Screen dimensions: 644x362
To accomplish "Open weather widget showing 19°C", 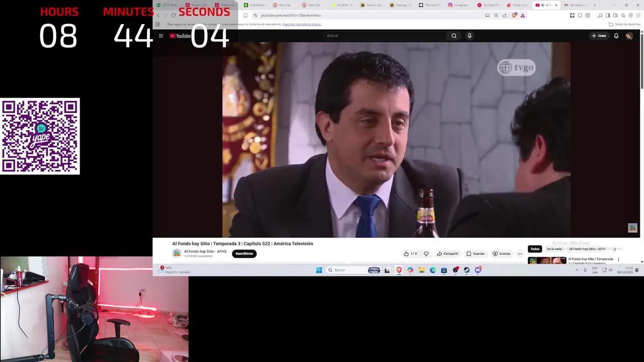I will point(174,270).
